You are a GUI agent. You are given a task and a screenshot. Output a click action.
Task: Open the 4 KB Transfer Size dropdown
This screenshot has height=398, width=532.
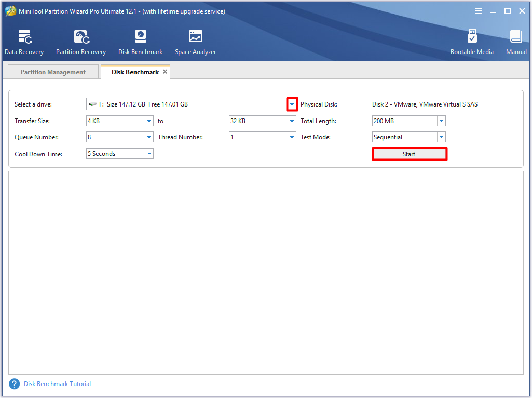tap(149, 121)
